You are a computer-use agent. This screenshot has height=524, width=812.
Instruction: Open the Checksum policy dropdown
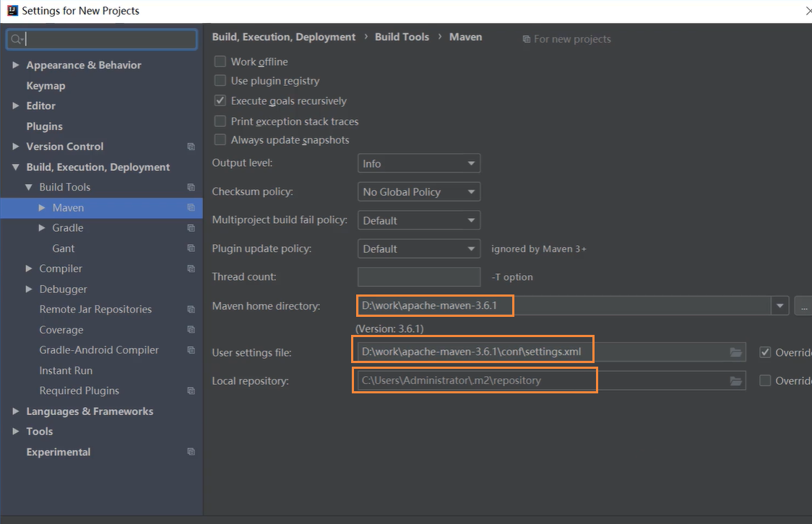[419, 192]
